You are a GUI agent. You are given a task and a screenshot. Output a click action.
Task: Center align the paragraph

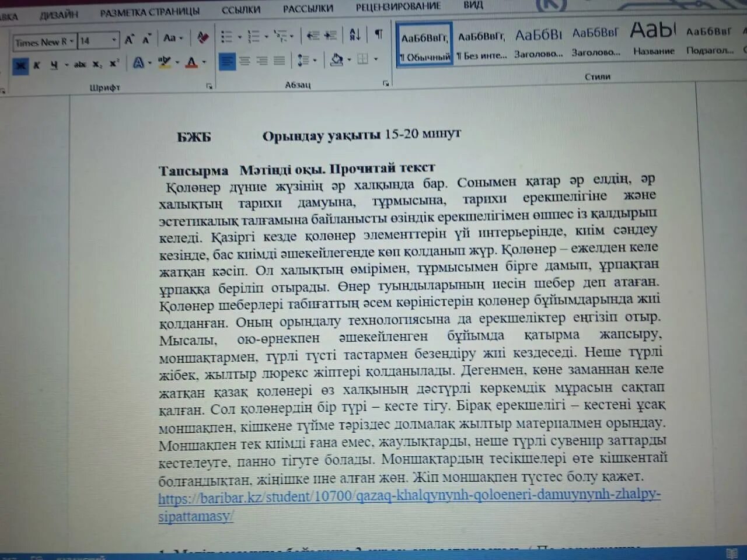(x=245, y=61)
